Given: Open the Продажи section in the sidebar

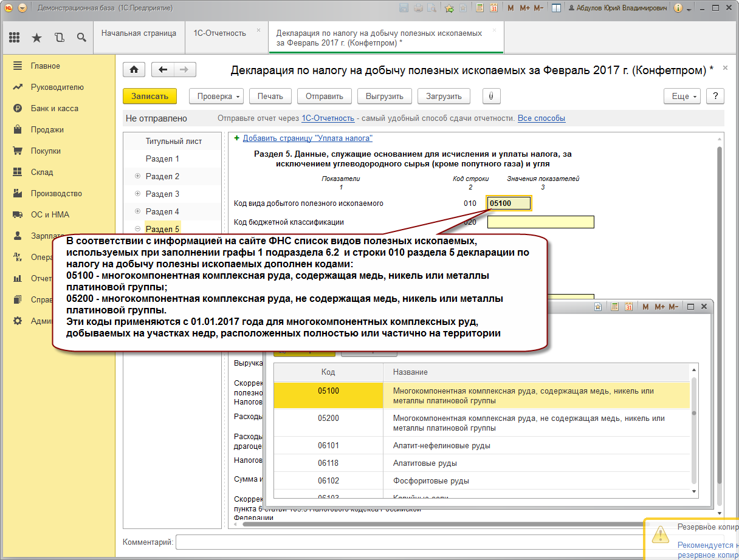Looking at the screenshot, I should click(47, 130).
